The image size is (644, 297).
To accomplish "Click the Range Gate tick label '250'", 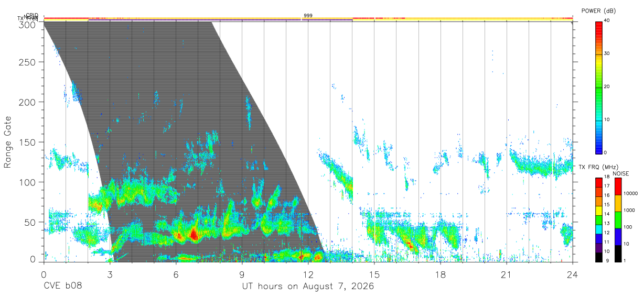I will [28, 62].
